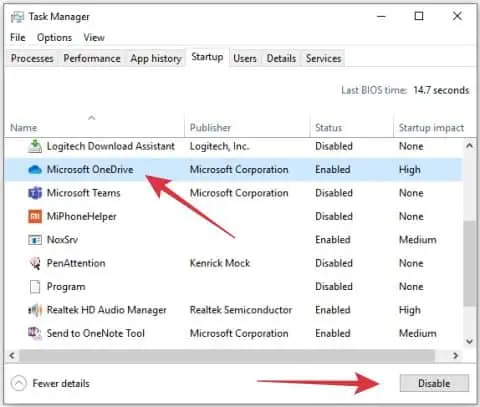Select the MiPhoneHelper row name
The image size is (480, 407).
click(x=82, y=217)
